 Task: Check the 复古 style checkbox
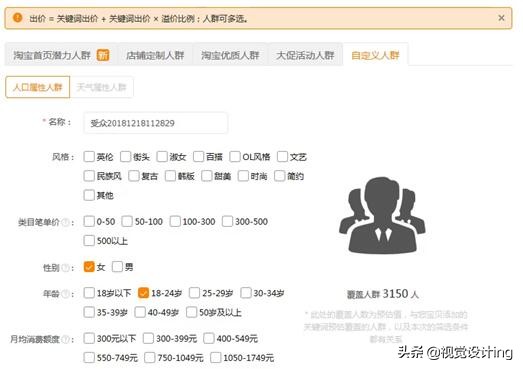(x=134, y=176)
